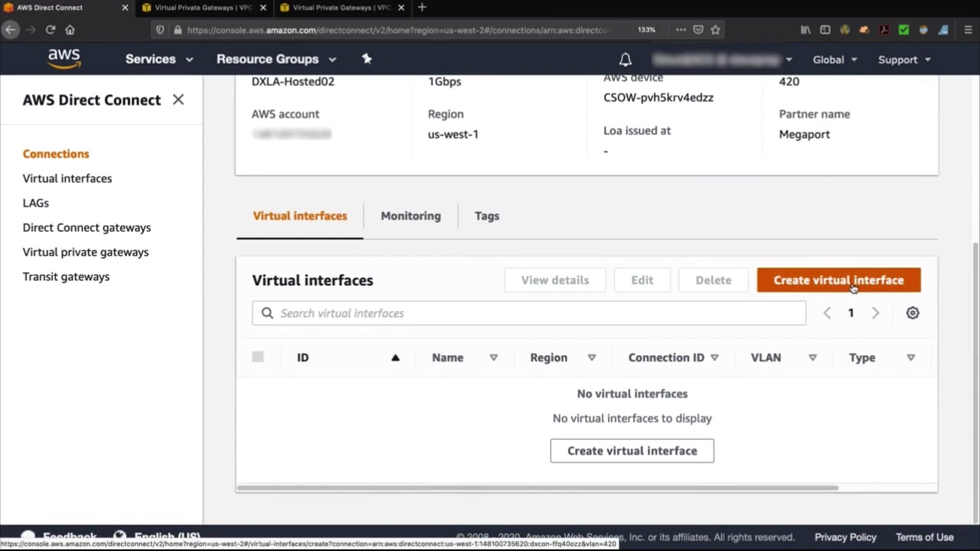Open table preferences gear icon
This screenshot has height=551, width=980.
click(x=913, y=313)
